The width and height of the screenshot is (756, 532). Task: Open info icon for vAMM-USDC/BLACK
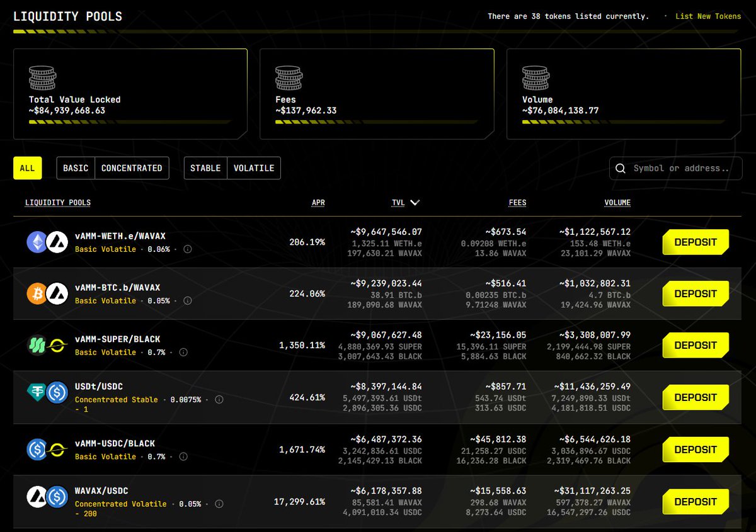tap(183, 456)
